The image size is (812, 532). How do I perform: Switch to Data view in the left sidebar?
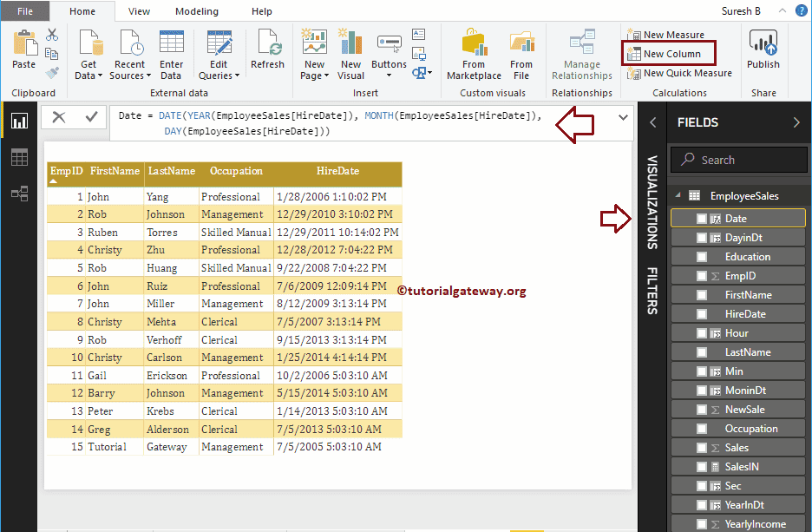19,157
